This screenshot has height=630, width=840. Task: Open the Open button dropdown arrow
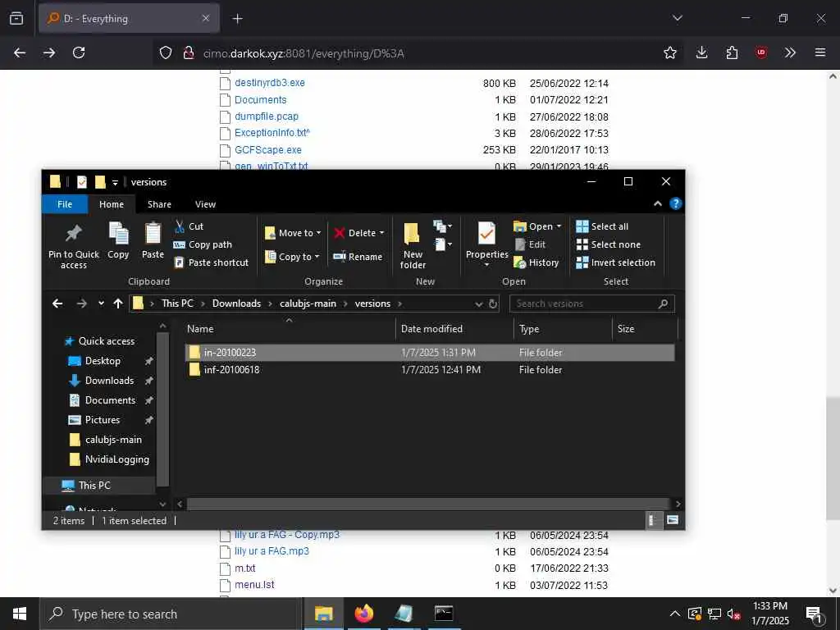559,226
